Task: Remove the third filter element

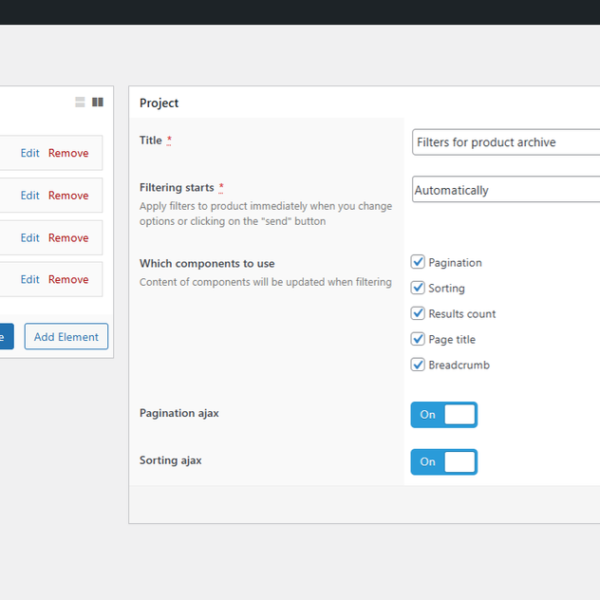Action: pos(68,238)
